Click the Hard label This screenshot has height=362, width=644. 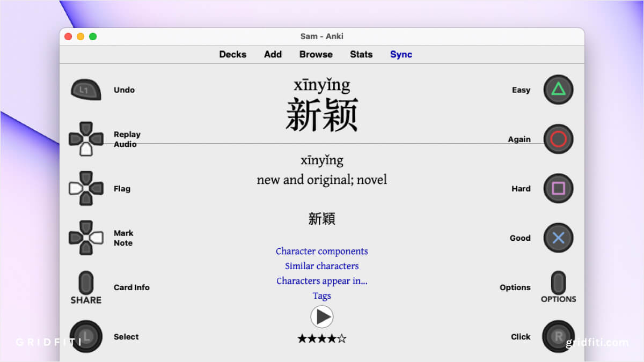[x=521, y=188]
